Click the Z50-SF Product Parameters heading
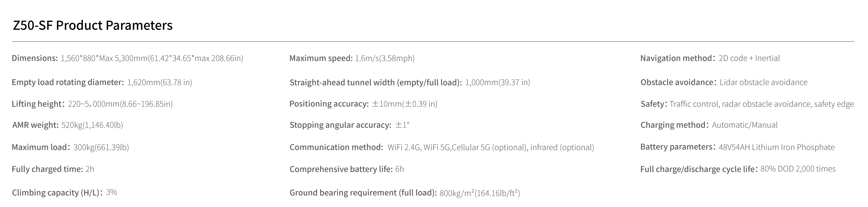 (93, 25)
